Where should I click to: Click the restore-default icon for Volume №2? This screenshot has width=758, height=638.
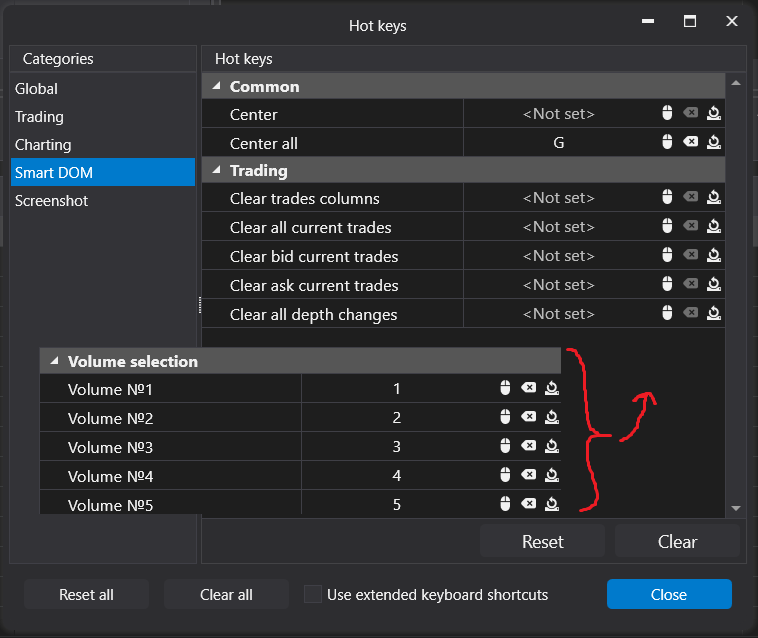pos(551,417)
